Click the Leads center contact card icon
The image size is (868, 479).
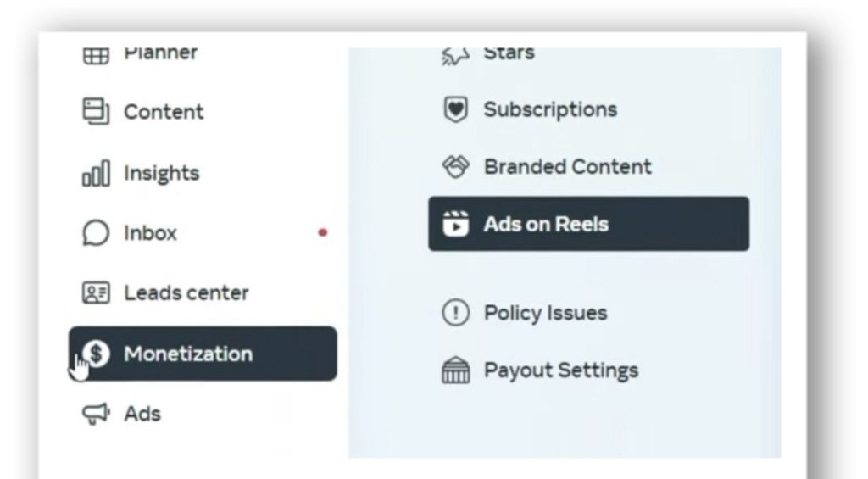94,293
